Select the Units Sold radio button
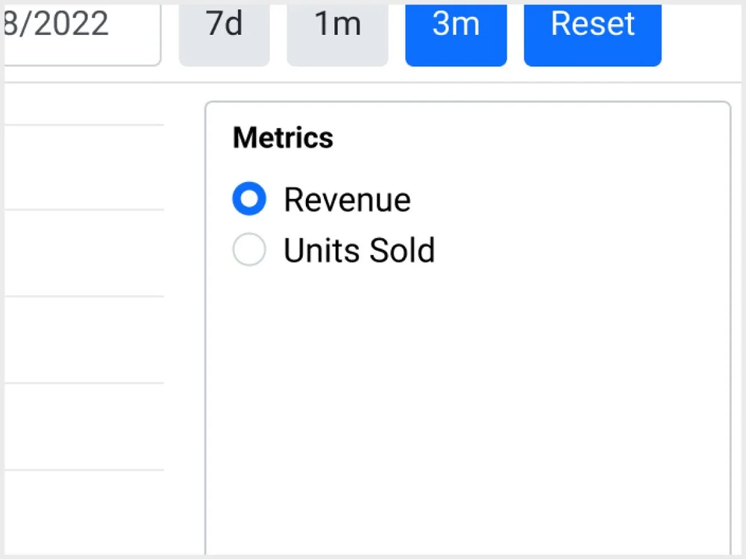 [249, 249]
